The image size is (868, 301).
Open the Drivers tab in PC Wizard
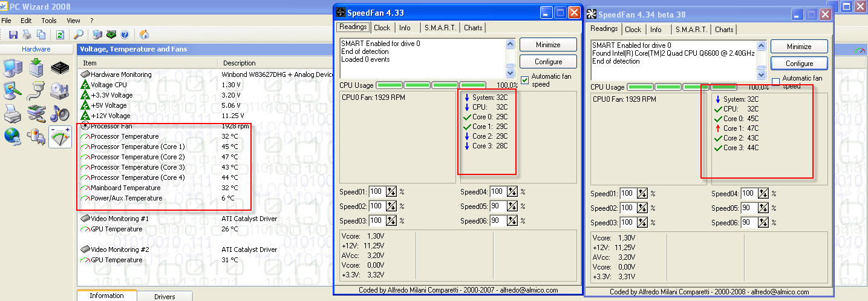coord(165,296)
